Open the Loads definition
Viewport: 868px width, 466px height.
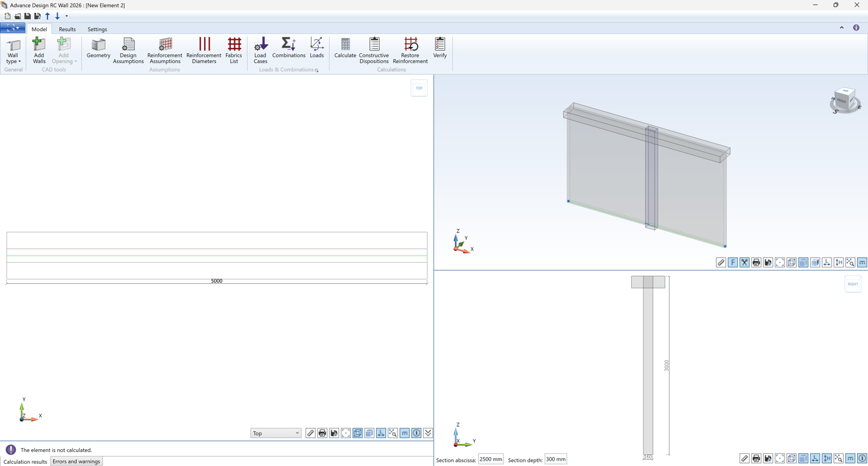[x=317, y=49]
